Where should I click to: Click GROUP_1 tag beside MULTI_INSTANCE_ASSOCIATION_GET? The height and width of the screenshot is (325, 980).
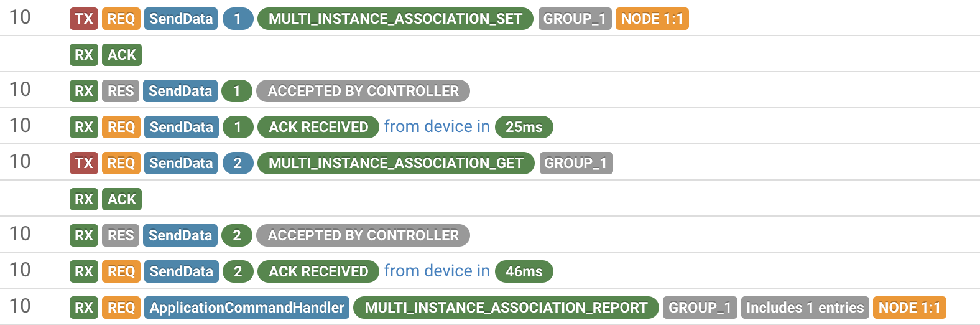pyautogui.click(x=576, y=163)
